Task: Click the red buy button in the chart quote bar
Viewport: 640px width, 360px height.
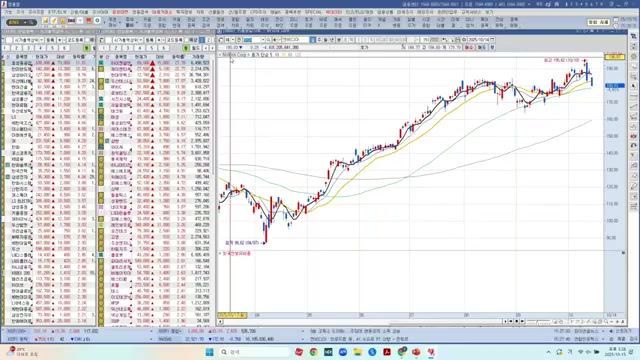Action: (x=469, y=47)
